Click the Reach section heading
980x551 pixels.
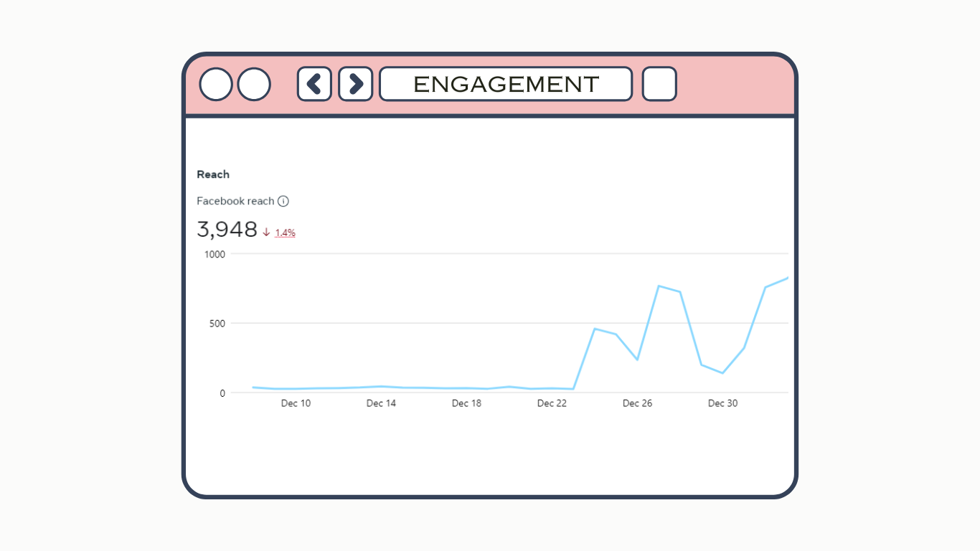point(213,174)
